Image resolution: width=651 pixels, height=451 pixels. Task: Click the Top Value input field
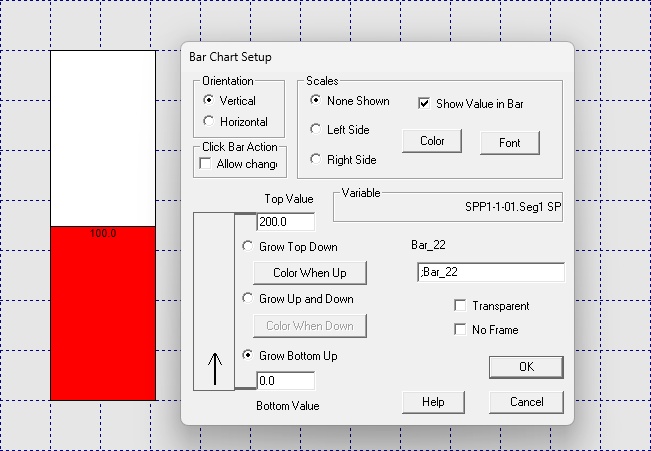click(x=285, y=222)
